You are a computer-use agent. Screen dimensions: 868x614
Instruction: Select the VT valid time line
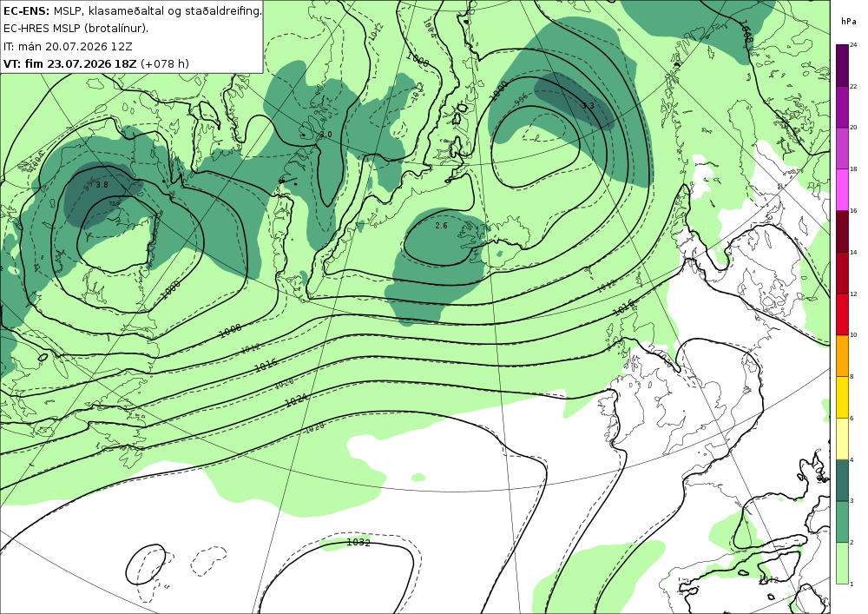[96, 63]
